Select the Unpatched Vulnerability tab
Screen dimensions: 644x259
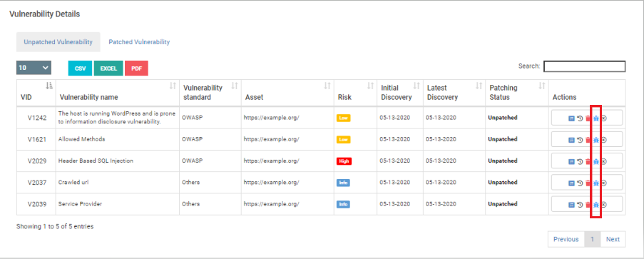click(58, 42)
